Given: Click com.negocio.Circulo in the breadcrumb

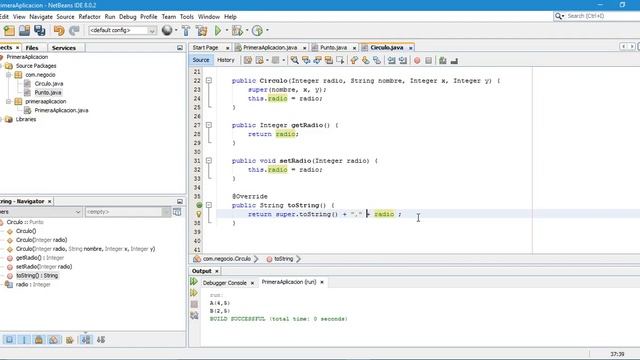Looking at the screenshot, I should [x=227, y=259].
